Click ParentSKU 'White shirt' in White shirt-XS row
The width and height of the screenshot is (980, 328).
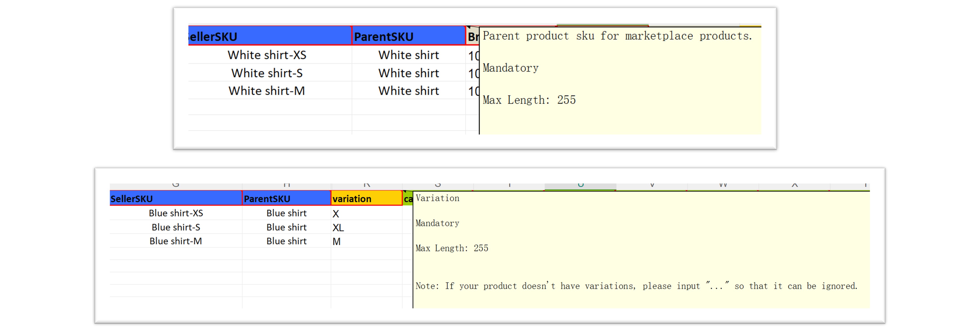pyautogui.click(x=409, y=55)
